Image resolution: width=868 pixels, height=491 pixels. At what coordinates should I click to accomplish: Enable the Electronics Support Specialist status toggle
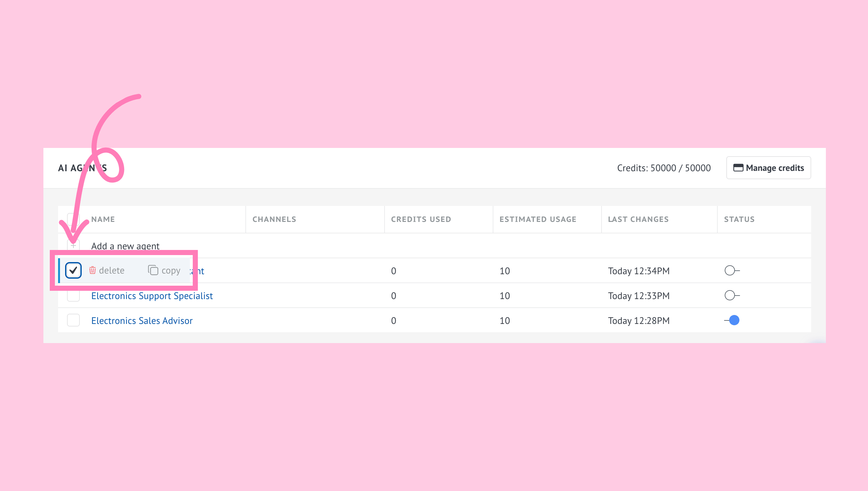pos(732,296)
